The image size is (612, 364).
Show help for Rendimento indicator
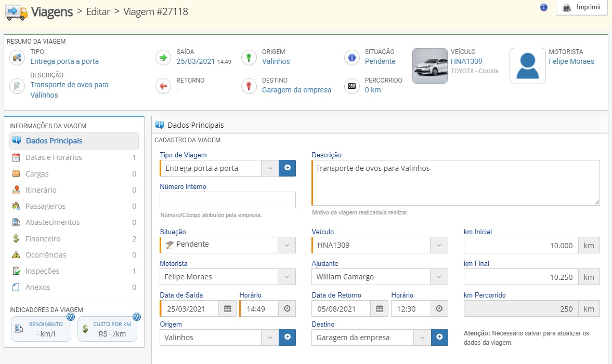click(71, 317)
